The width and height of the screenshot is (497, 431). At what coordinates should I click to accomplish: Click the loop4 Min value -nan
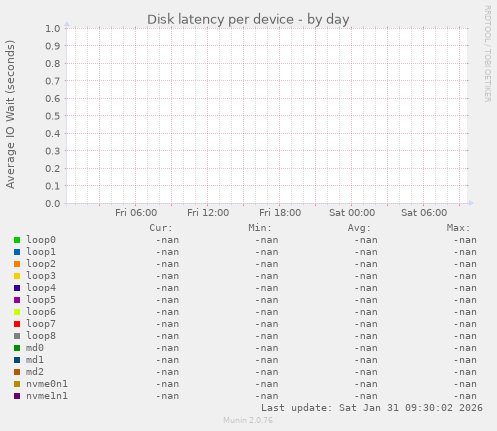pyautogui.click(x=267, y=288)
